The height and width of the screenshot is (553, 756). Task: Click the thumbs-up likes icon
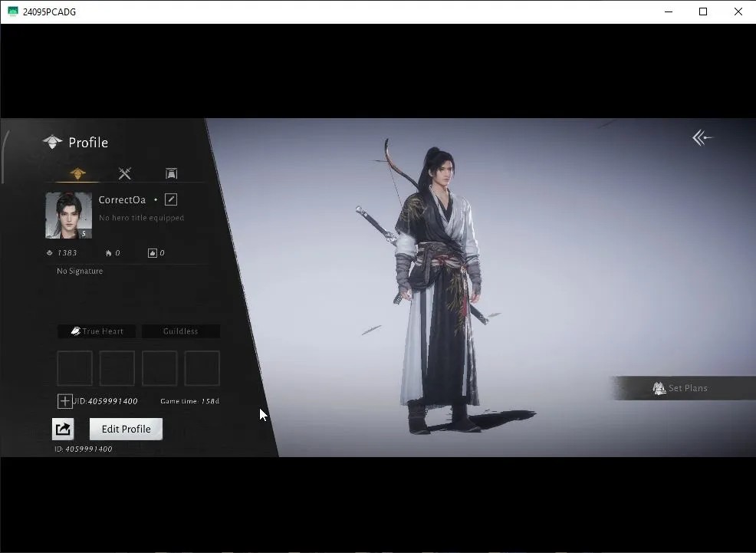[x=153, y=253]
